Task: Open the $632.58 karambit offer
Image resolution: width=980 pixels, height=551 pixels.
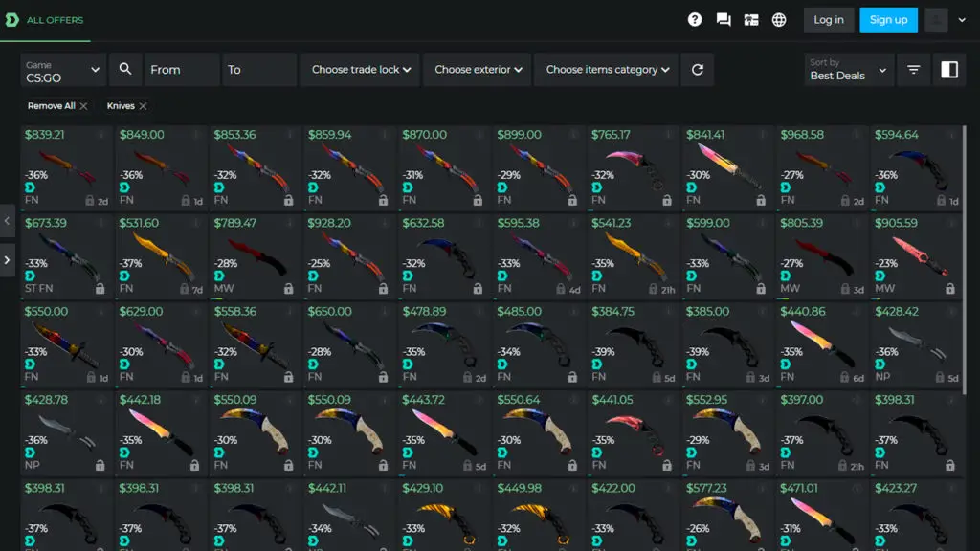Action: 444,256
